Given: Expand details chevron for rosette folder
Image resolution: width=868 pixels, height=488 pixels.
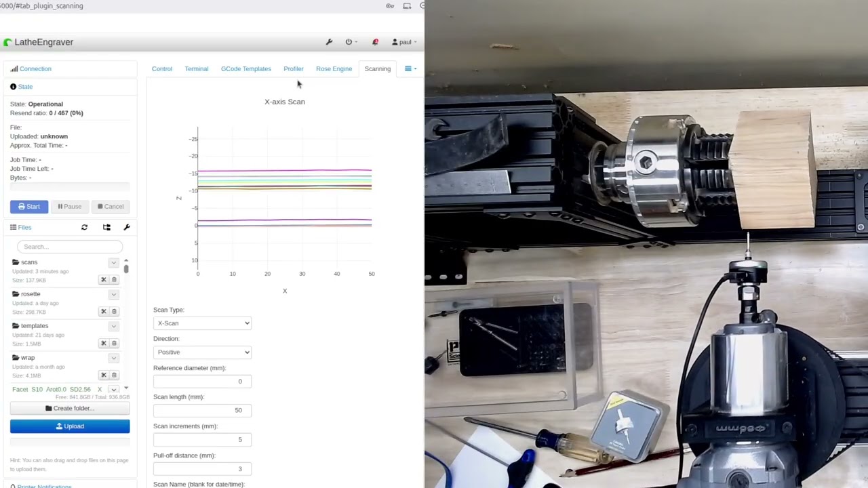Looking at the screenshot, I should [x=113, y=294].
